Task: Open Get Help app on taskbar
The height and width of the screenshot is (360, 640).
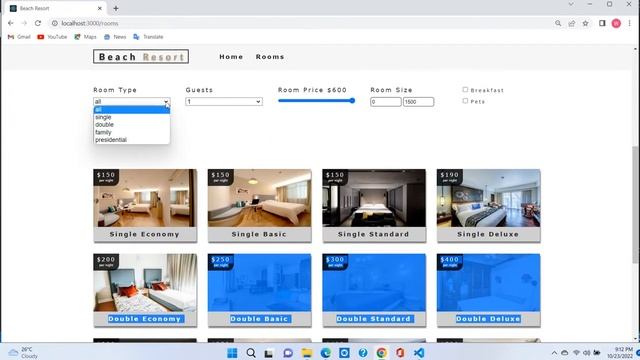Action: tap(363, 353)
